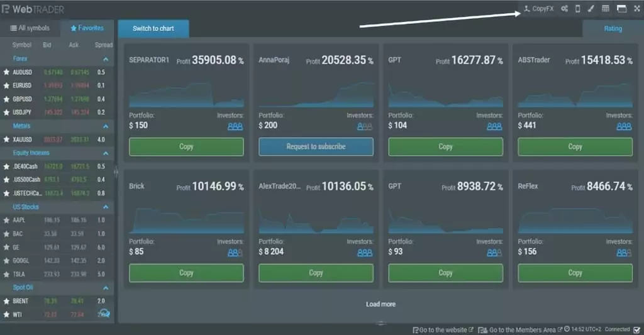Copy the AlexTrade20... trader
The height and width of the screenshot is (335, 644).
316,273
